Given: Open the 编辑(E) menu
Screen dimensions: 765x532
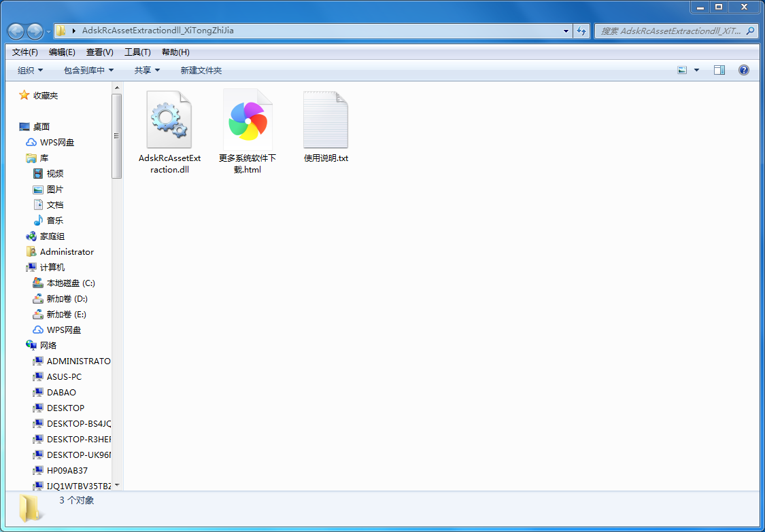Looking at the screenshot, I should click(x=62, y=52).
